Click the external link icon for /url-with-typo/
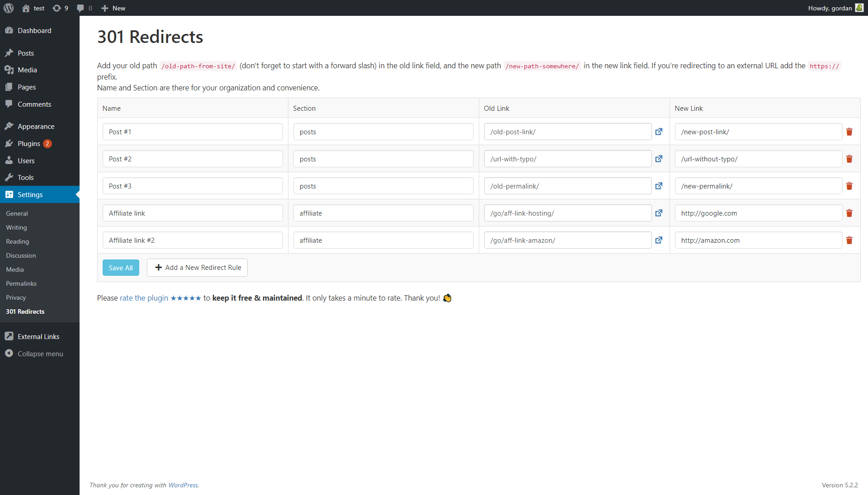868x495 pixels. point(659,159)
